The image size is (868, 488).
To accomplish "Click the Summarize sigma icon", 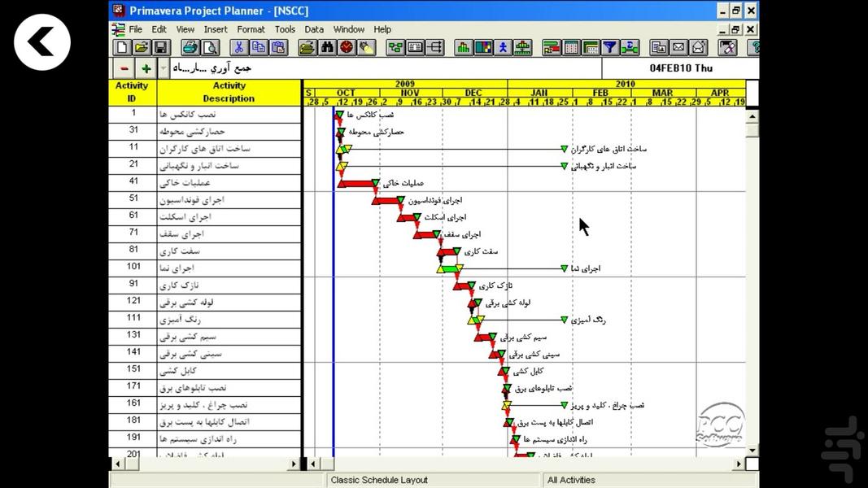I will [x=630, y=48].
